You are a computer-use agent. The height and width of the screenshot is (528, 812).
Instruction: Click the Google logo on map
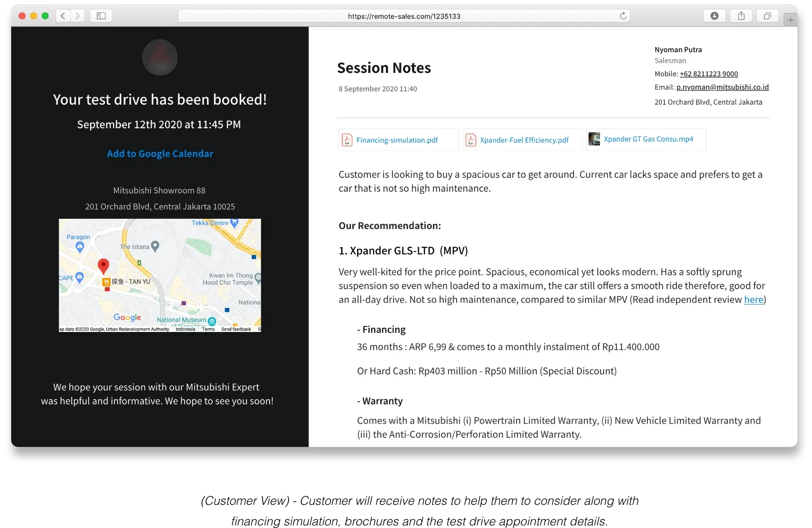point(127,317)
